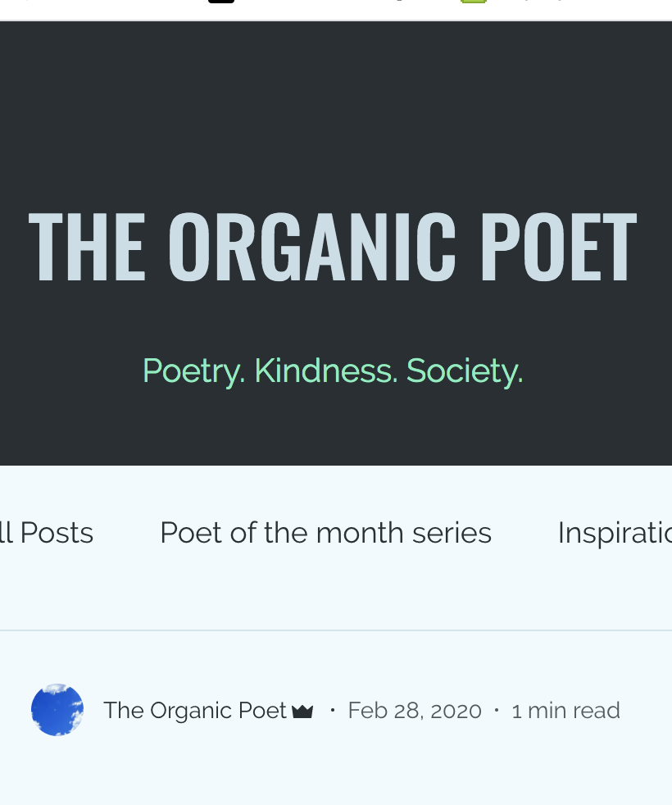The image size is (672, 805).
Task: Click the divider line below category tabs
Action: [336, 630]
